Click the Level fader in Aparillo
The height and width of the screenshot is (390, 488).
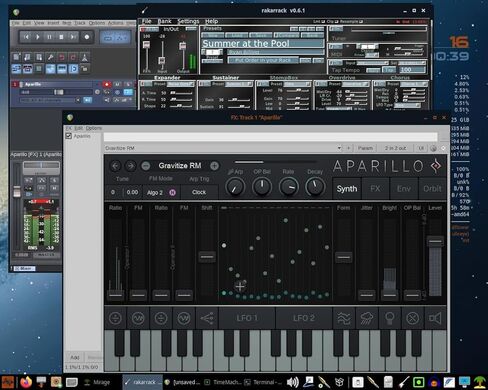tap(435, 241)
